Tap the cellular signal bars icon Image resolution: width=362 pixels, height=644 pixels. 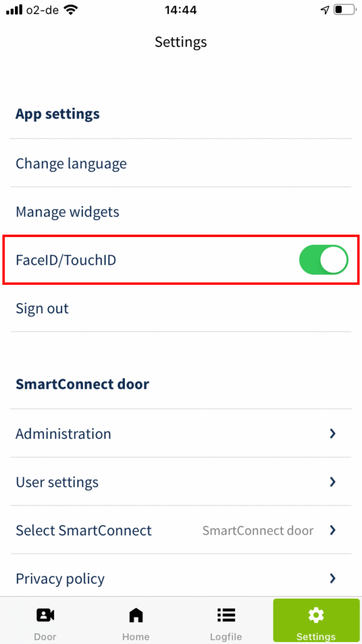[14, 10]
